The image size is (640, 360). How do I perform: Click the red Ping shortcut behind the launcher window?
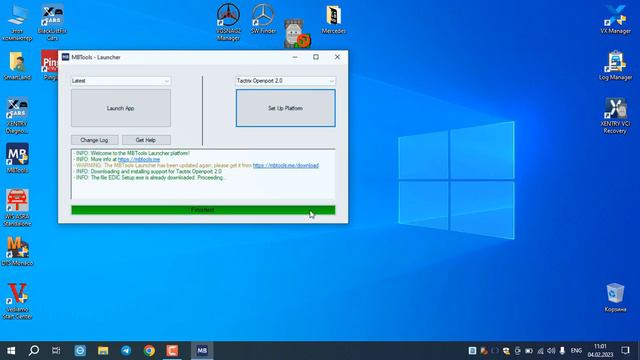click(x=50, y=65)
